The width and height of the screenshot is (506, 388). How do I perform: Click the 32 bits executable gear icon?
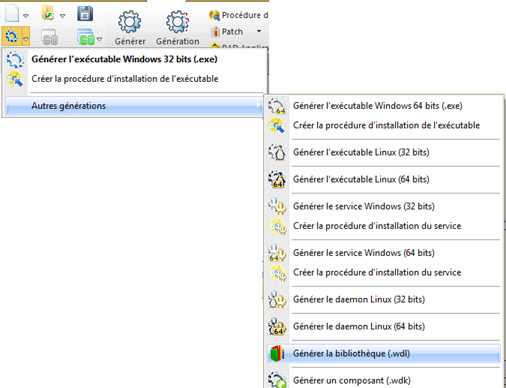pos(15,60)
